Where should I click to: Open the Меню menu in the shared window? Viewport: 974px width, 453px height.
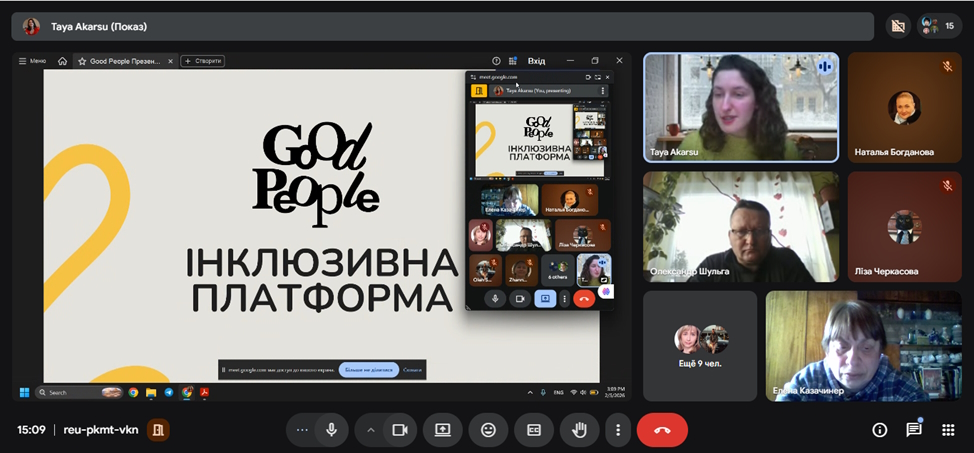click(32, 61)
